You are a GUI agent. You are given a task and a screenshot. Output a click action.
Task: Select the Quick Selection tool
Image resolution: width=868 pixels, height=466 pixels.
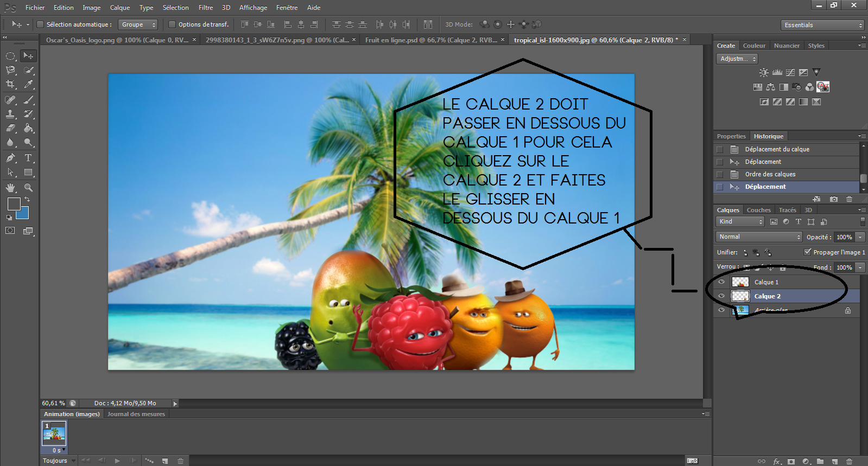point(28,70)
